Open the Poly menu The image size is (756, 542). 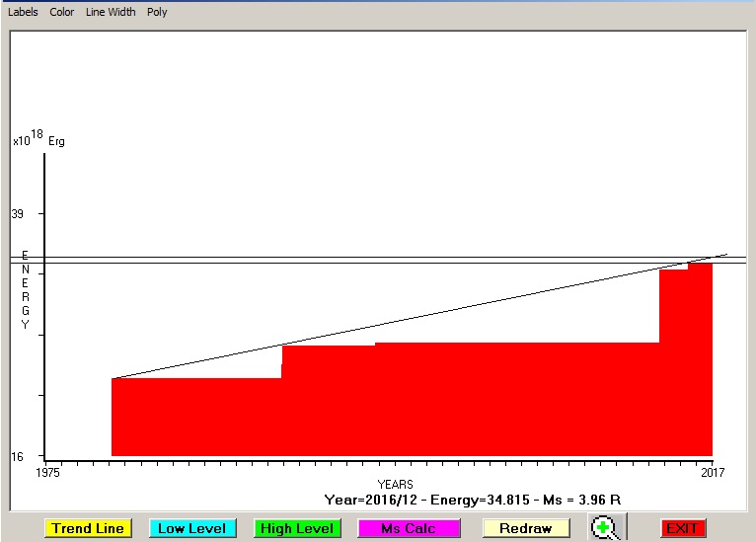click(157, 12)
